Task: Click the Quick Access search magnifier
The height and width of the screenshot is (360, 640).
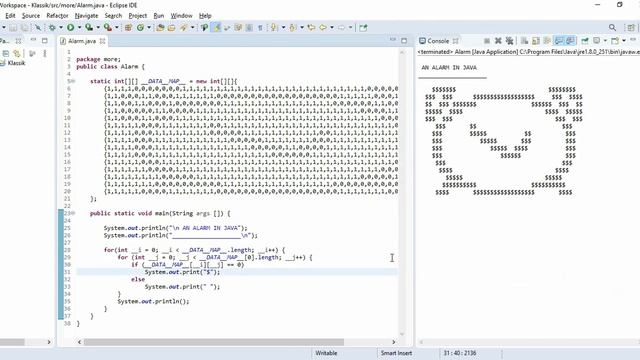Action: click(612, 27)
